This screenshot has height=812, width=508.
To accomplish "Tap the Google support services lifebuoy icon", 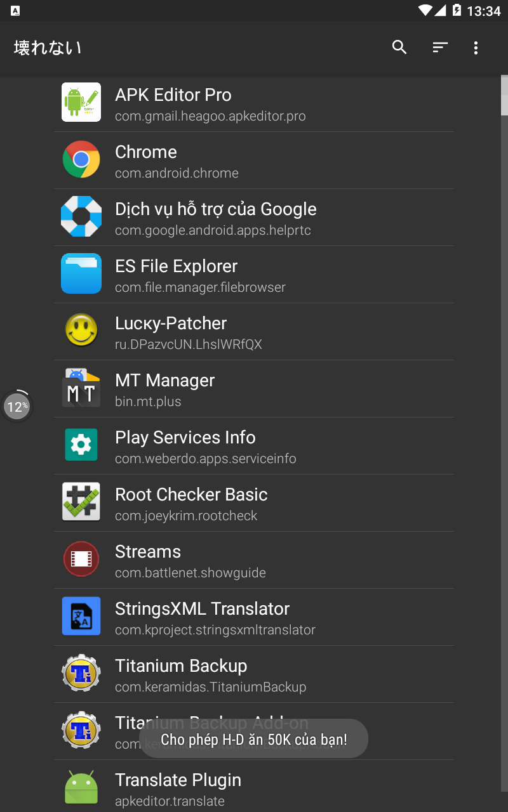I will pos(81,216).
